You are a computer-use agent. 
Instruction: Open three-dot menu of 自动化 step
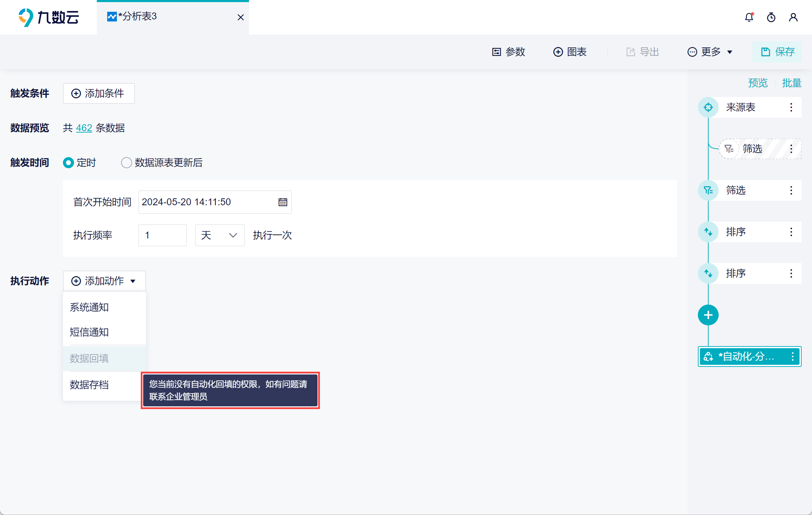(x=792, y=356)
